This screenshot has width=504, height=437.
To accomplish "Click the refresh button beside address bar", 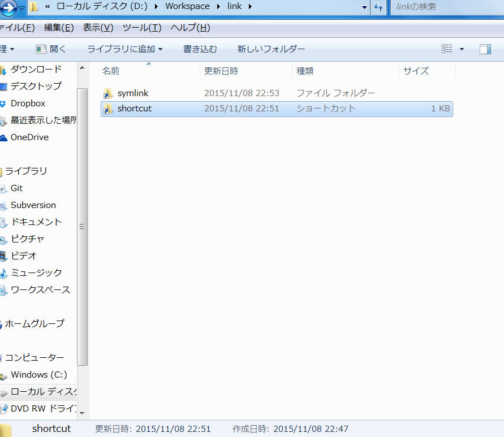I will coord(378,7).
